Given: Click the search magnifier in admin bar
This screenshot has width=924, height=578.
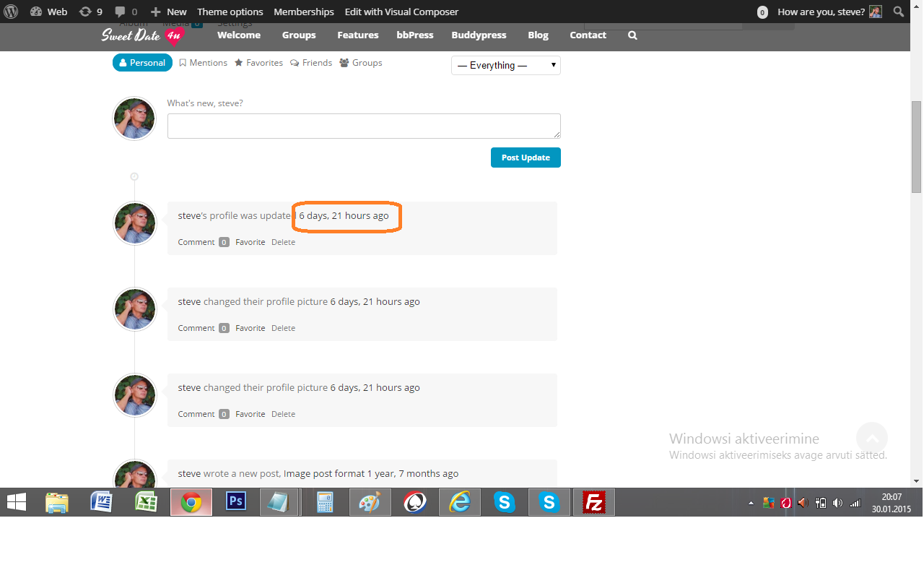Looking at the screenshot, I should click(x=898, y=12).
